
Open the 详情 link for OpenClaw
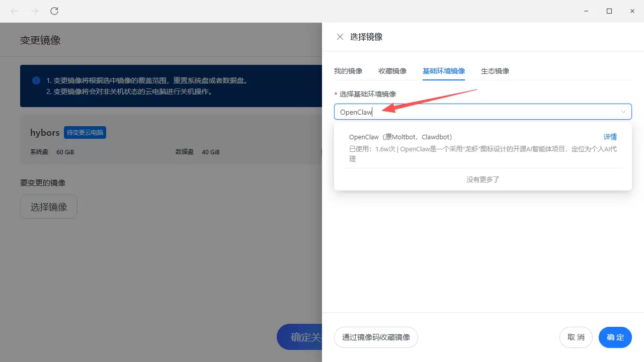point(610,136)
